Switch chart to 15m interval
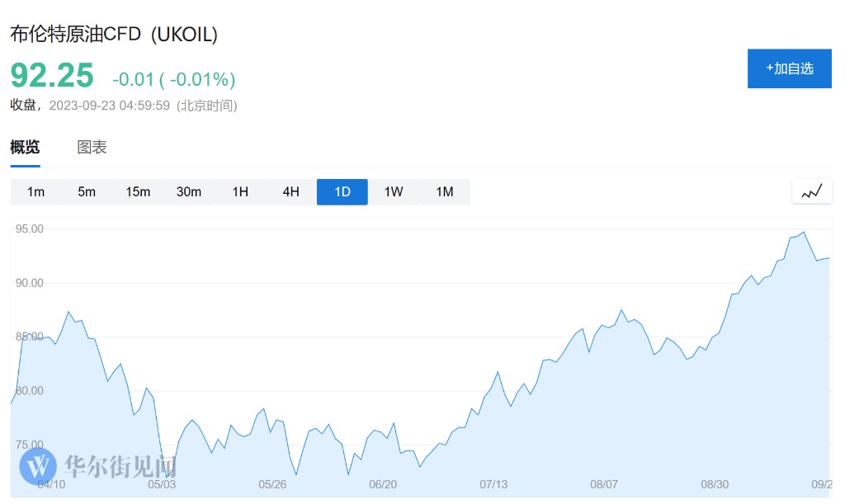 point(138,192)
